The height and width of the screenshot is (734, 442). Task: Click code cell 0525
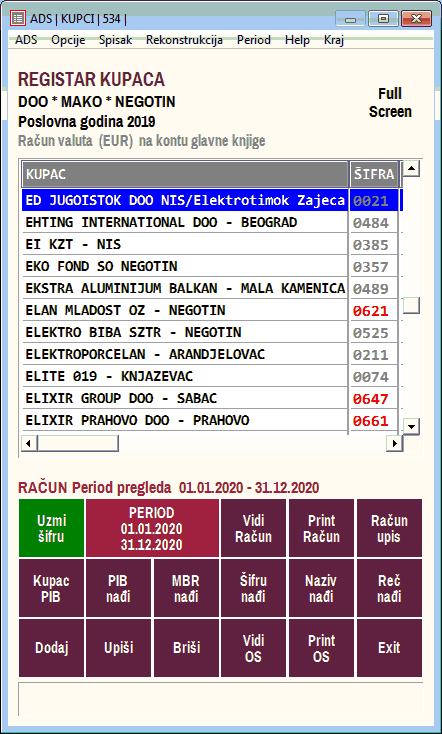click(x=374, y=332)
